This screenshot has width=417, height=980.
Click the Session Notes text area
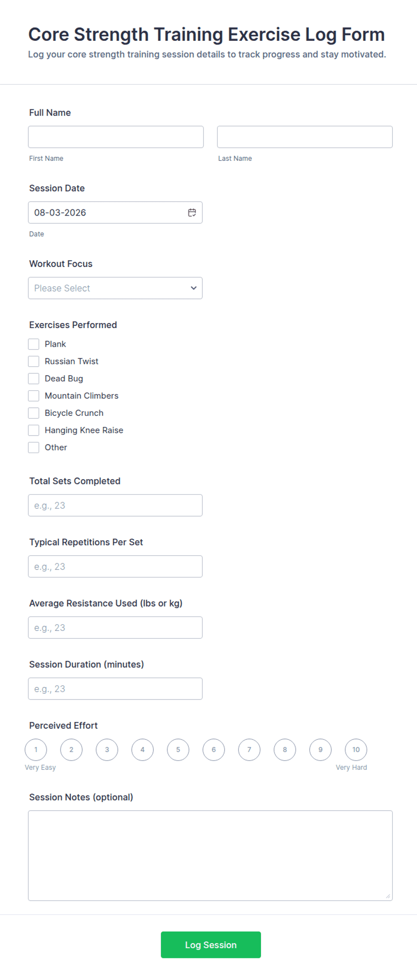pyautogui.click(x=210, y=855)
